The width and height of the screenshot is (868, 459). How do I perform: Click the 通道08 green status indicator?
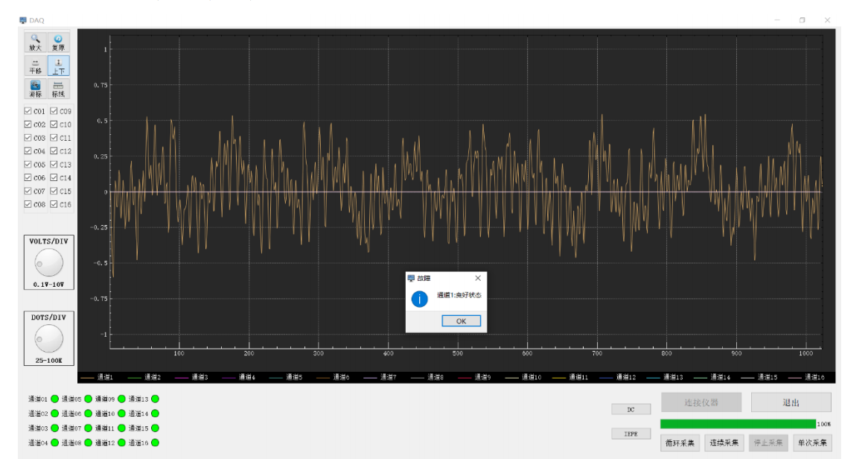coord(88,443)
